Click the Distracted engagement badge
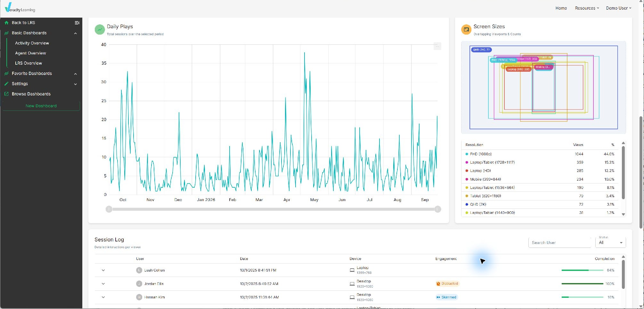The image size is (644, 309). click(447, 284)
